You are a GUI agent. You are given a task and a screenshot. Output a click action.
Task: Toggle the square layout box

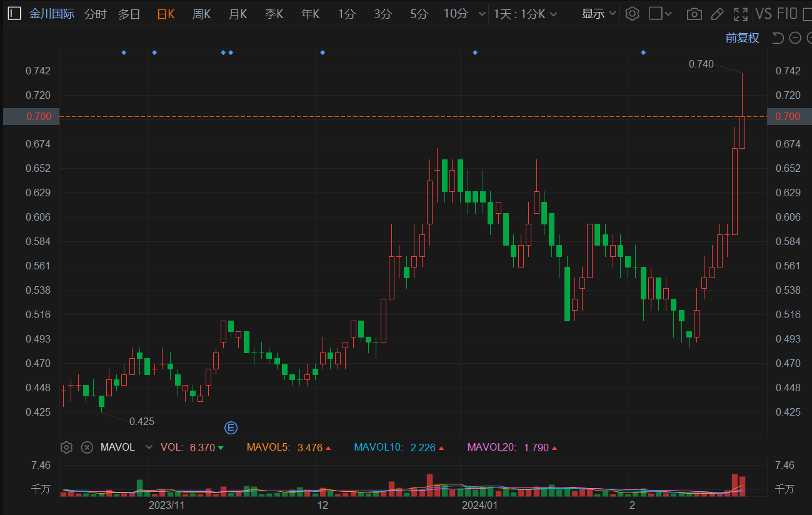coord(655,14)
